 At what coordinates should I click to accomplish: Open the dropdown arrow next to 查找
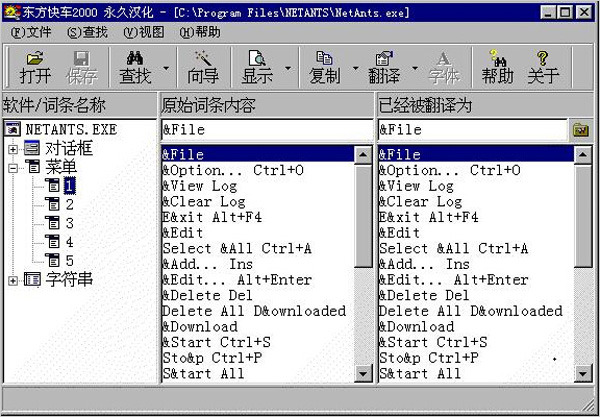pos(165,68)
